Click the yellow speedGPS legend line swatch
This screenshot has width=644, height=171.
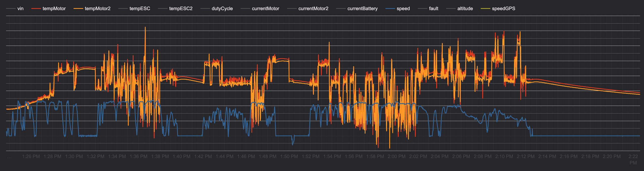click(485, 9)
